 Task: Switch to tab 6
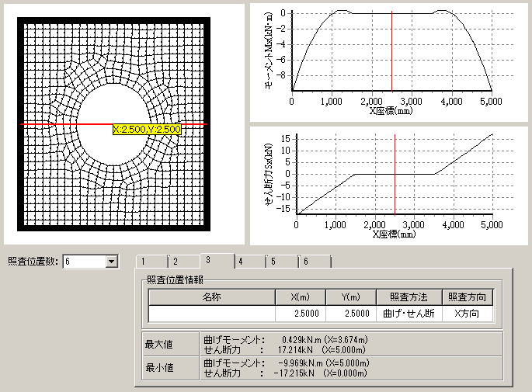pos(307,262)
